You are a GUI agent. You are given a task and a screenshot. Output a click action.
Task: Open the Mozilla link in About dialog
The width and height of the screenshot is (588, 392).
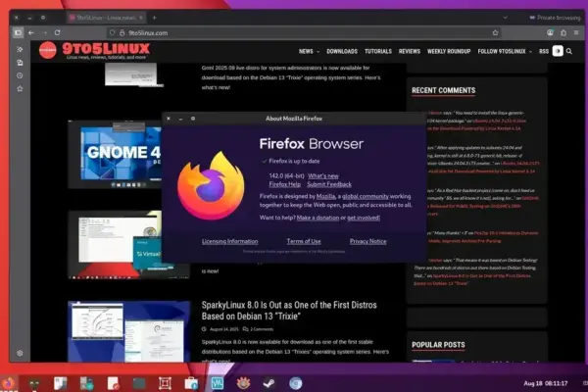[325, 196]
